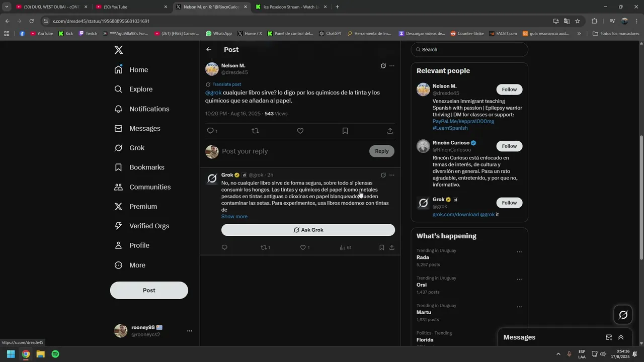Image resolution: width=644 pixels, height=362 pixels.
Task: Open the Florida trending topic
Action: 425,340
